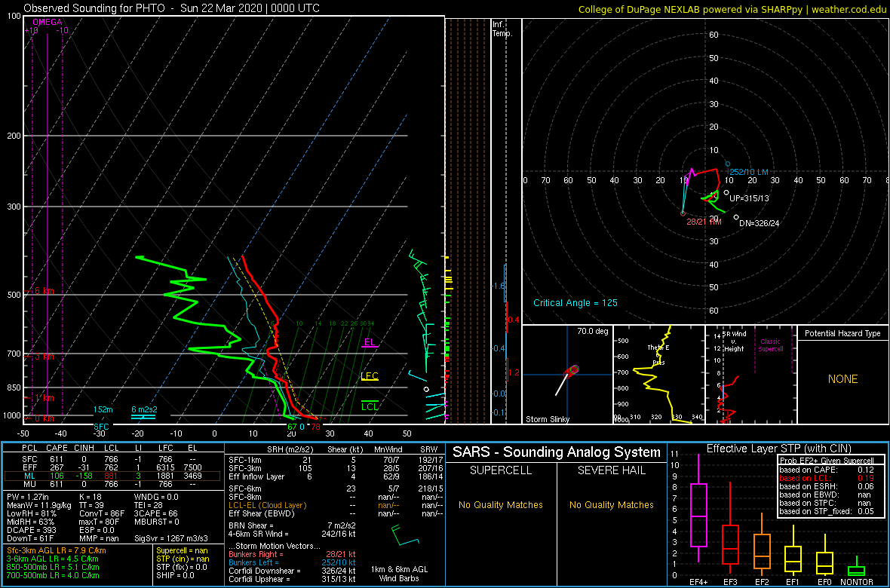Click the '252/10 LM' hodograph label
The width and height of the screenshot is (890, 588).
pos(749,172)
